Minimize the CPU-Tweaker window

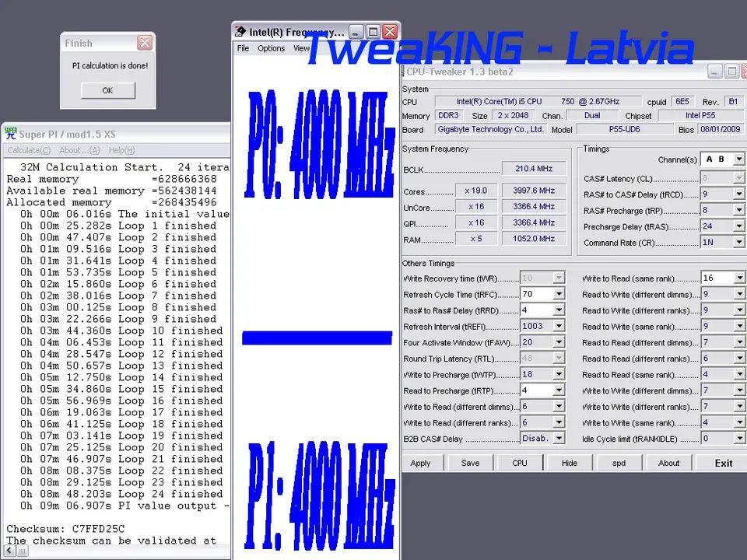pyautogui.click(x=714, y=72)
